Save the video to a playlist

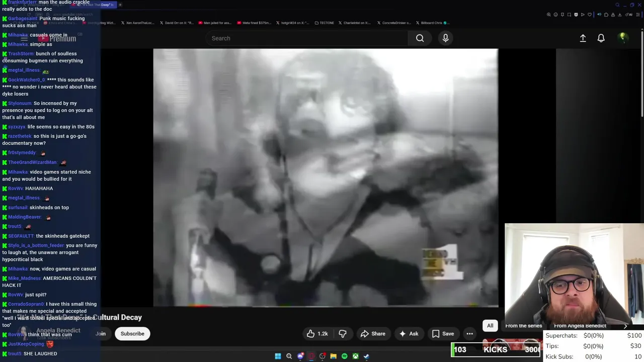point(443,334)
